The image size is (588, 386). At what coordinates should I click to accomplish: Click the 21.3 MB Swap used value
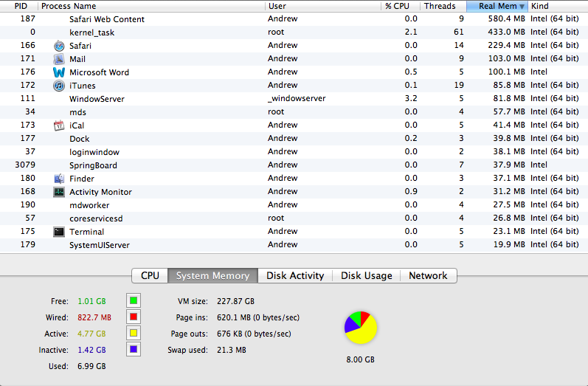pyautogui.click(x=232, y=350)
